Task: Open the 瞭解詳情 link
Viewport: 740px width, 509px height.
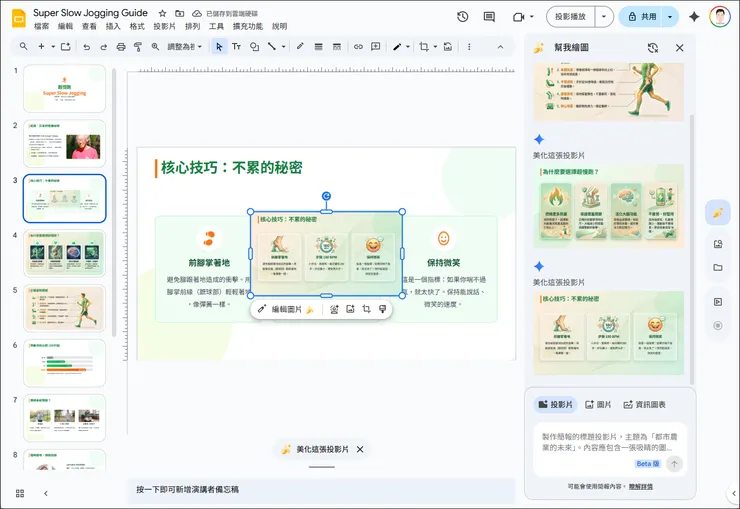Action: pos(641,486)
